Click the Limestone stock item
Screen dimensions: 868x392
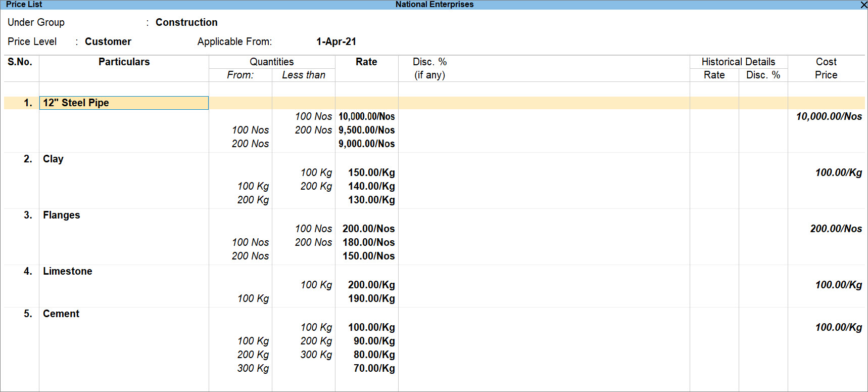[67, 271]
